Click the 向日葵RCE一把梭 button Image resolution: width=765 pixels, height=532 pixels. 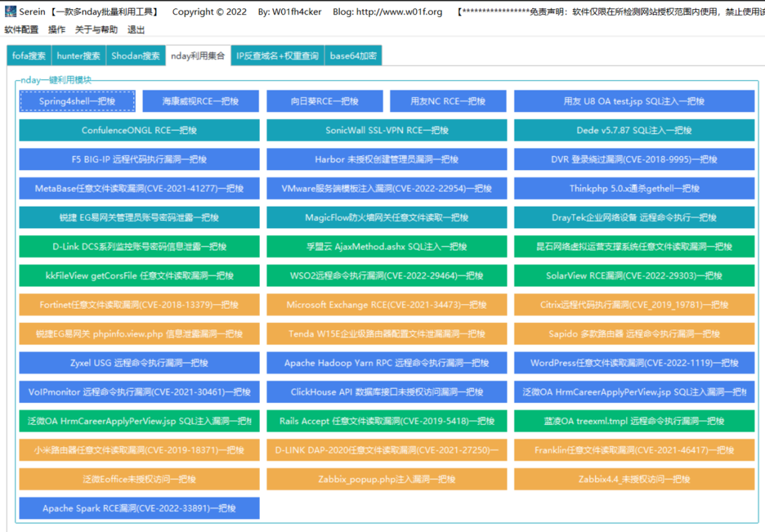324,101
